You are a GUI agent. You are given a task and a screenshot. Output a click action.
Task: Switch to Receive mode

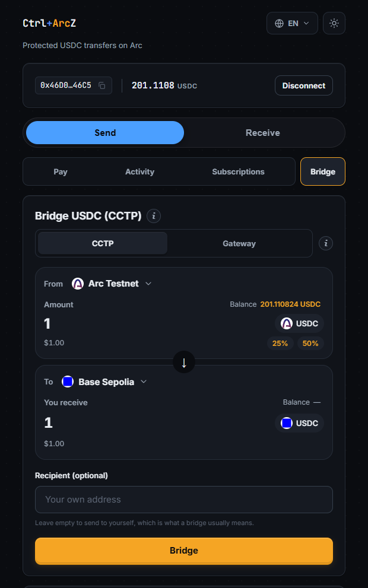point(262,133)
